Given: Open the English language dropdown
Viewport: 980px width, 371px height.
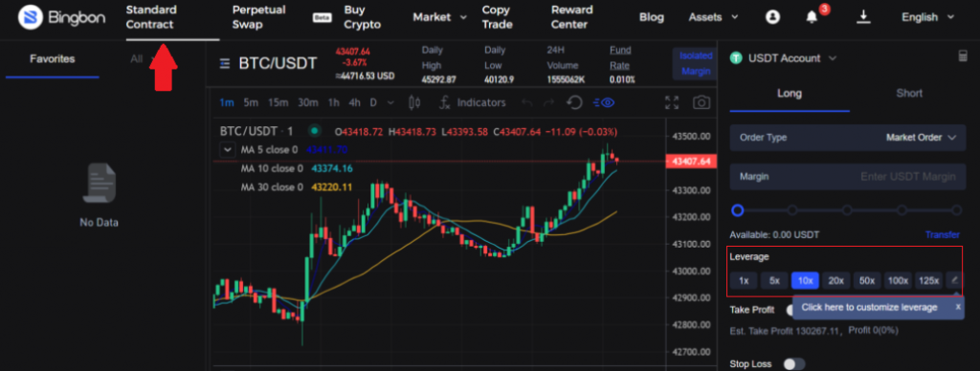Looking at the screenshot, I should (x=928, y=17).
